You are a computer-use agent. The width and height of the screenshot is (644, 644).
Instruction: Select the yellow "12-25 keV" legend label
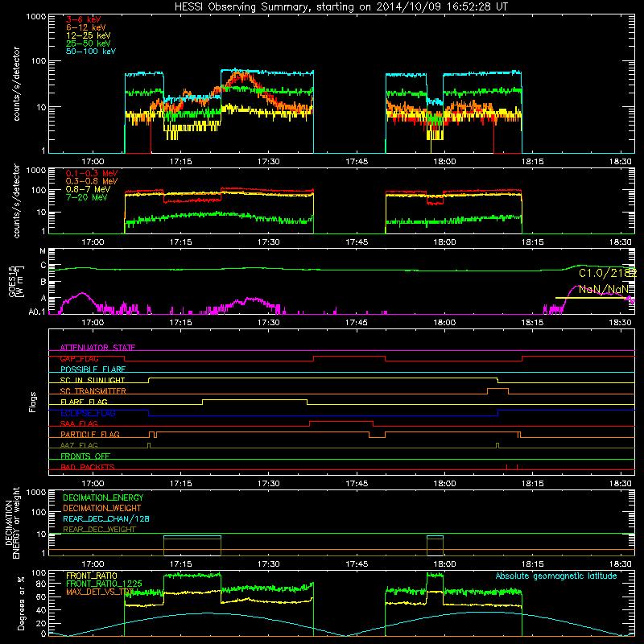pos(89,35)
